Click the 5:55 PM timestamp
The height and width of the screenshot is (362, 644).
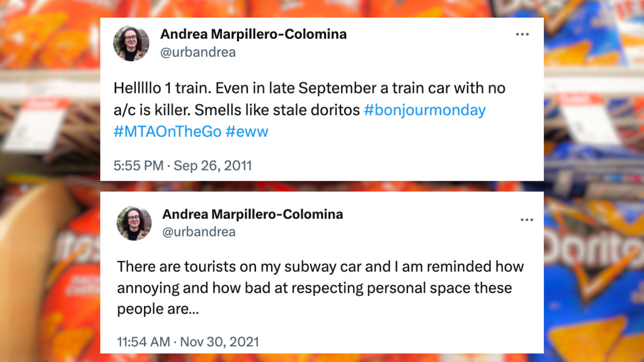[x=138, y=166]
